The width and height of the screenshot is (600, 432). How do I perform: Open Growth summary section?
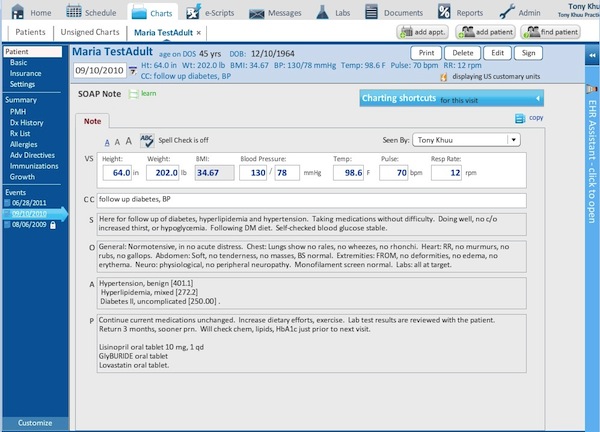point(22,177)
